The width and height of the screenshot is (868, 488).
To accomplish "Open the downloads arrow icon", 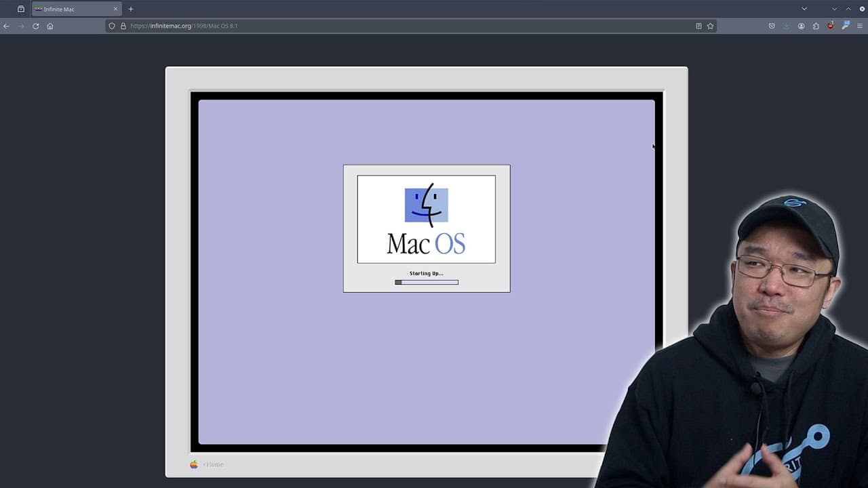I will pyautogui.click(x=787, y=26).
